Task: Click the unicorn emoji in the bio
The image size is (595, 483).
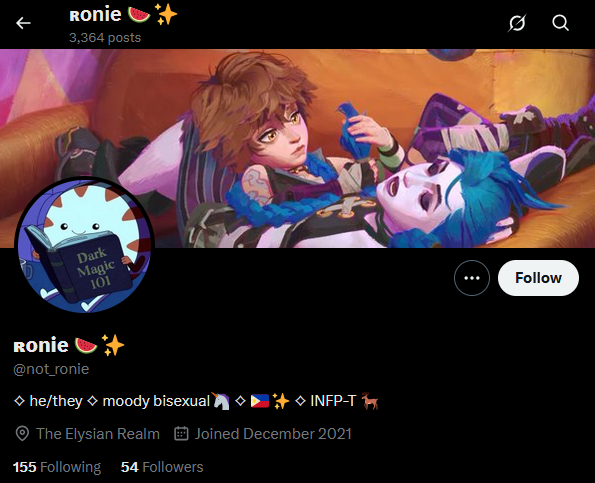Action: click(x=221, y=401)
